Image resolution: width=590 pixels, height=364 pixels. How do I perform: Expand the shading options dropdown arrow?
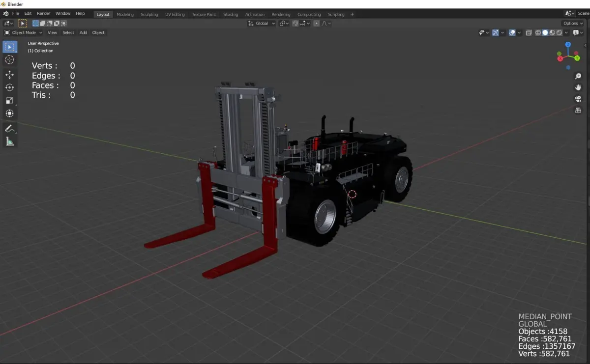[567, 32]
